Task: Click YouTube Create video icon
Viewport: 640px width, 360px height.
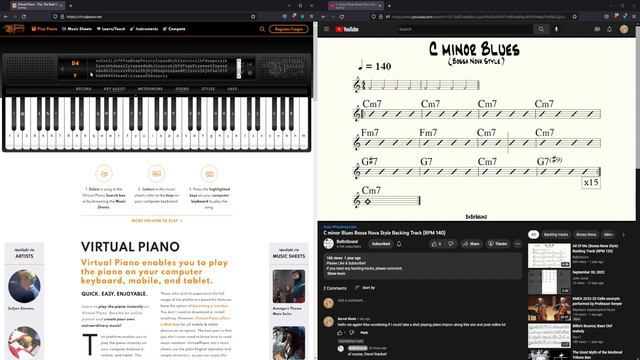Action: pyautogui.click(x=597, y=29)
